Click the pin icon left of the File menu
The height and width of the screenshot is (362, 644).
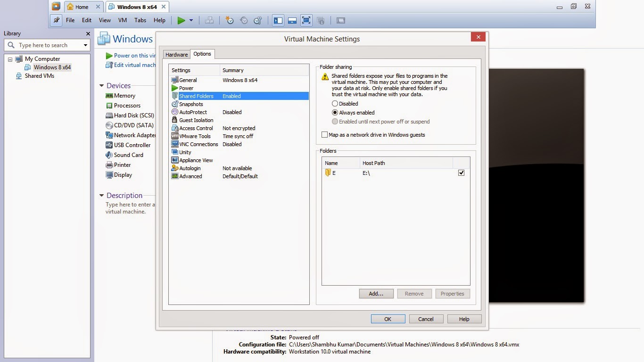(56, 20)
